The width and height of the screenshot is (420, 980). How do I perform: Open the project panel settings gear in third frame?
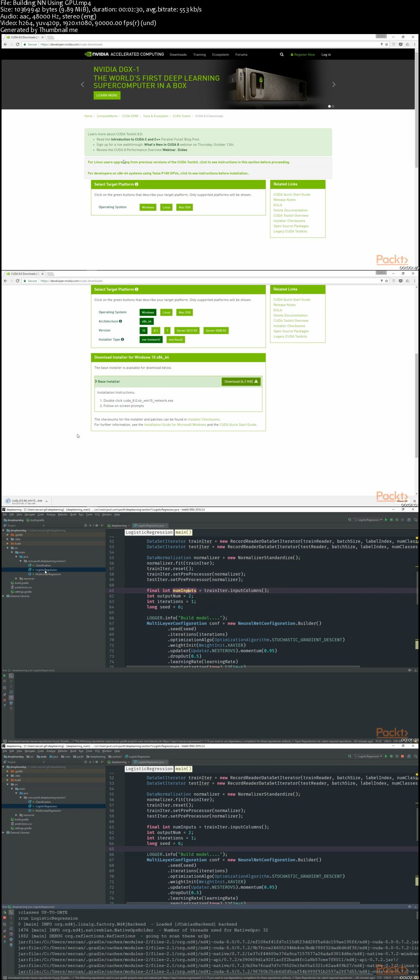click(97, 526)
